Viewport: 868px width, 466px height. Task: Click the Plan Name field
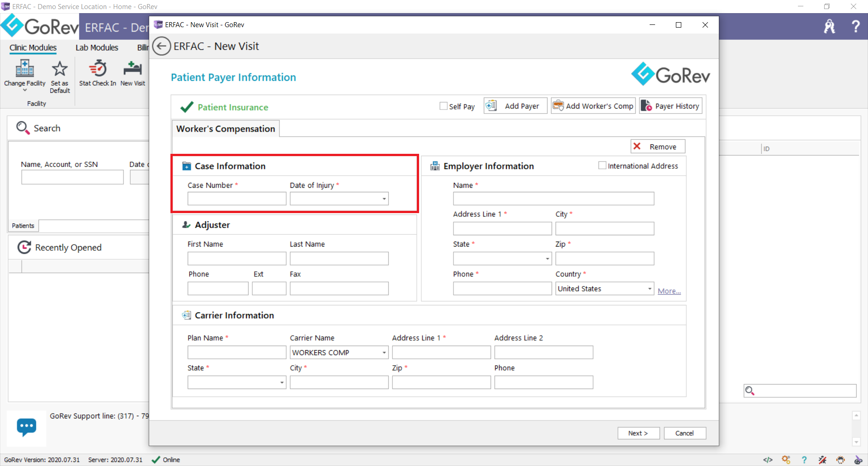click(237, 352)
